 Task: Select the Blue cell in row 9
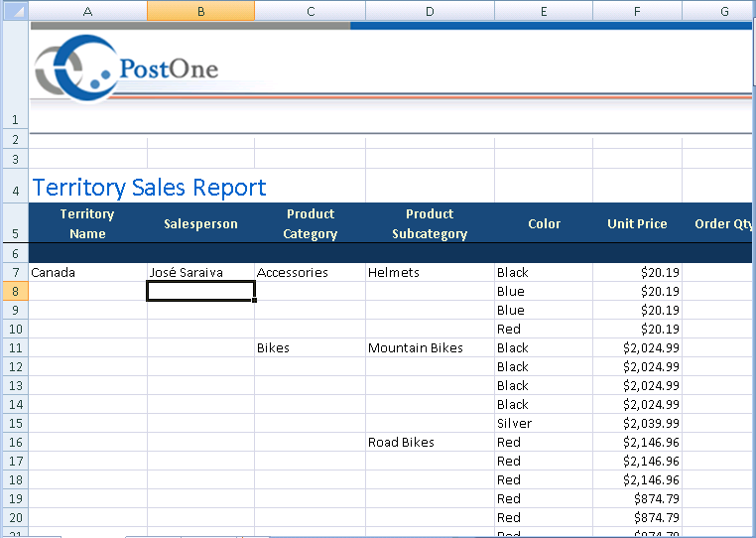click(544, 311)
